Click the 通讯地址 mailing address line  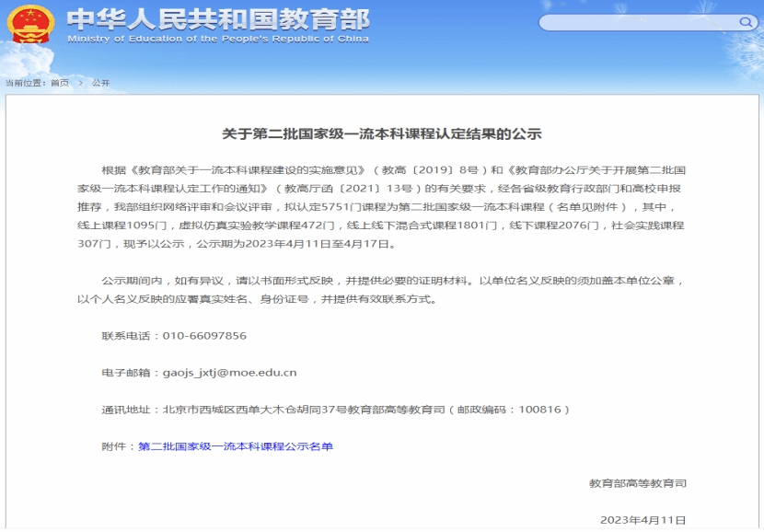336,410
